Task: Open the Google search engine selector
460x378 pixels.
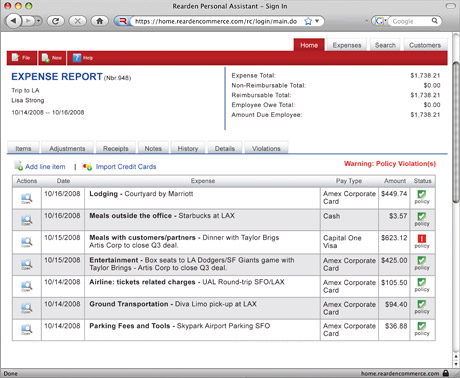Action: coord(380,21)
